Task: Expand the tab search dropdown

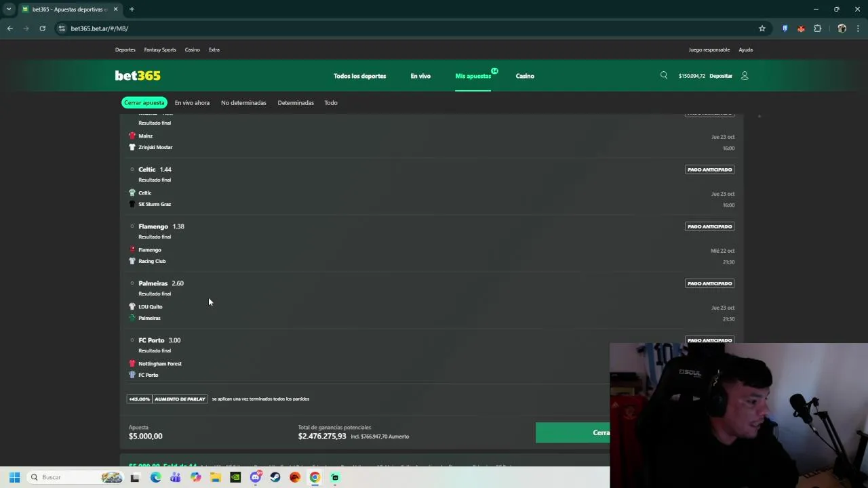Action: pos(9,9)
